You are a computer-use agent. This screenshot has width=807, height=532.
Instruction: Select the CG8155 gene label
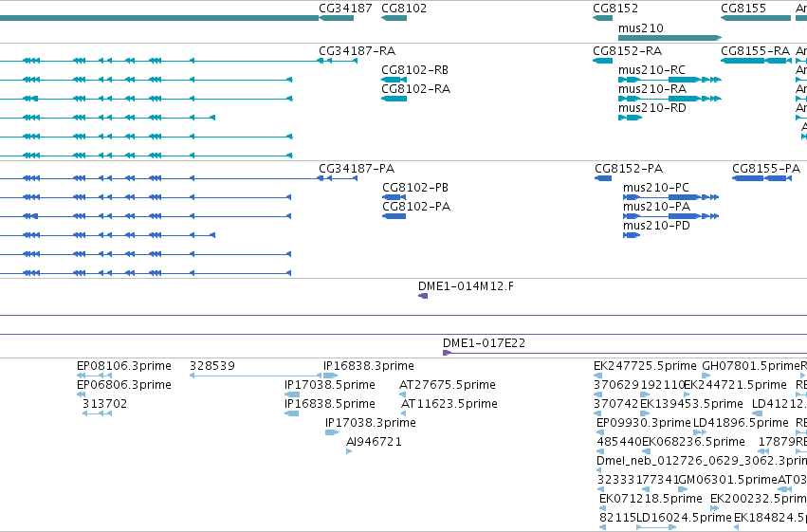click(x=743, y=9)
